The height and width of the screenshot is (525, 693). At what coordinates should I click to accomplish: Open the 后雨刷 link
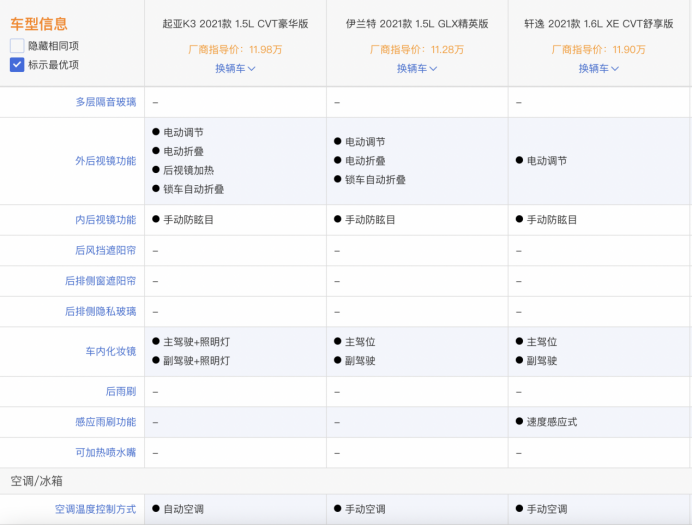[121, 392]
